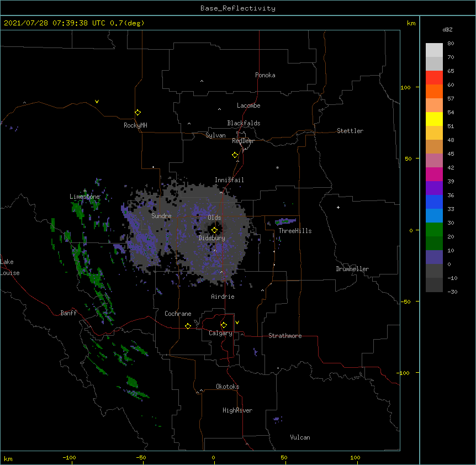Click the yellow diamond marker above RockyMH
The image size is (476, 465).
138,113
